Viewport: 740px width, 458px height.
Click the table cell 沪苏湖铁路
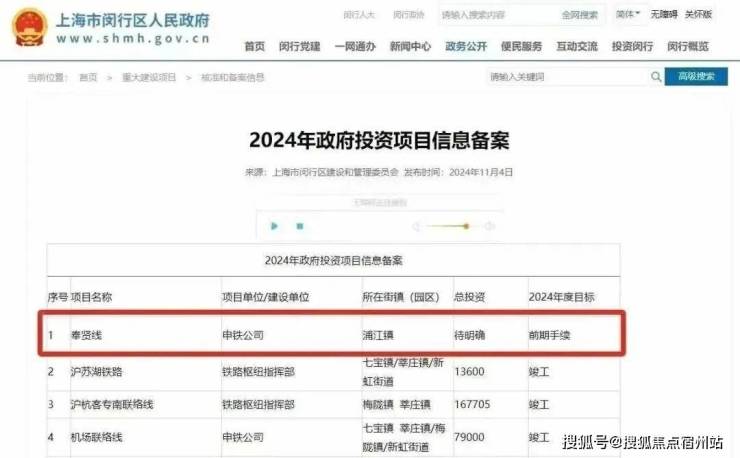click(96, 372)
